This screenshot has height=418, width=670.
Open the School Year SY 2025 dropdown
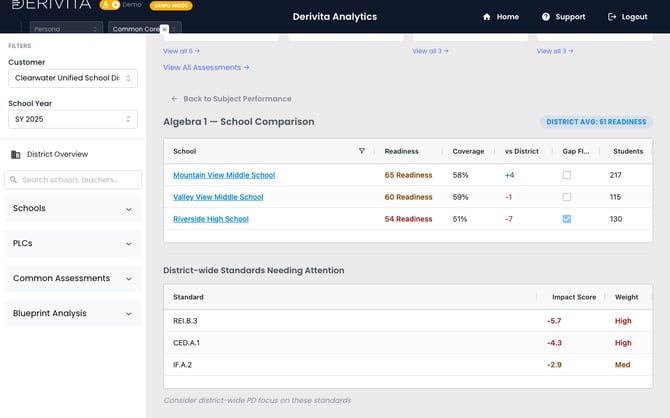point(73,119)
